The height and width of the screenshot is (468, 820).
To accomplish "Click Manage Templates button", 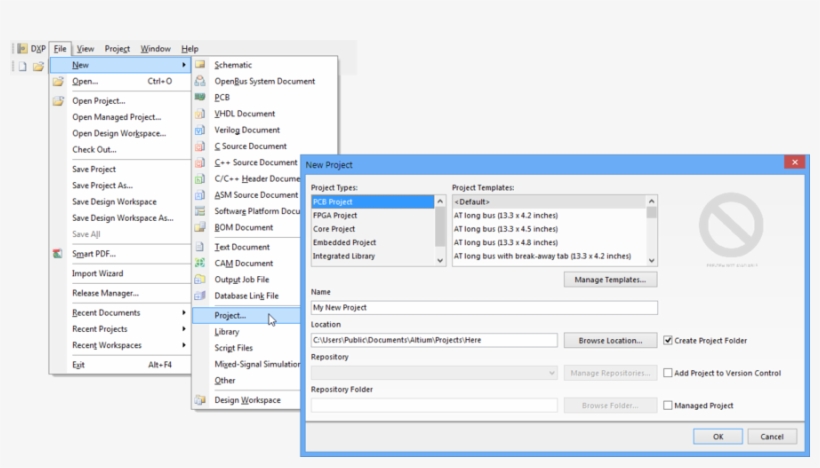I will pyautogui.click(x=610, y=280).
